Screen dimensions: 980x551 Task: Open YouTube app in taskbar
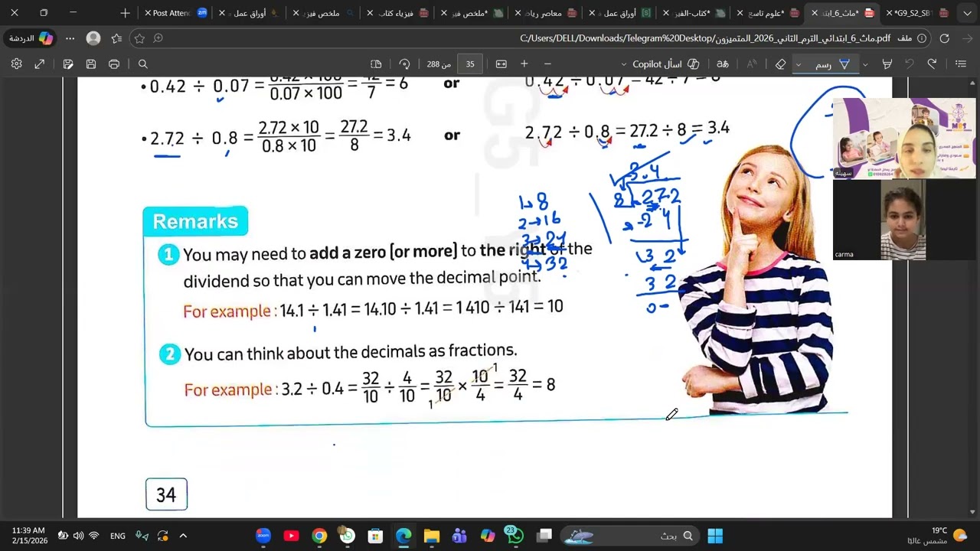pos(291,536)
